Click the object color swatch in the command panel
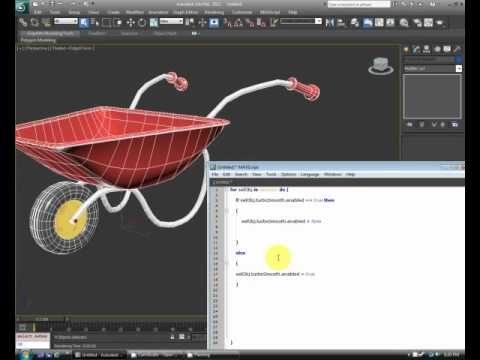Image resolution: width=480 pixels, height=360 pixels. 459,59
